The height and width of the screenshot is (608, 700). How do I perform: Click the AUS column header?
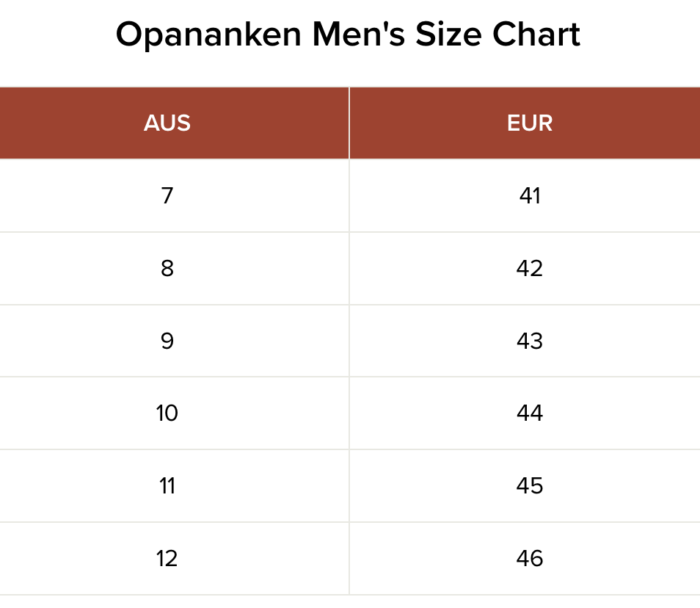click(x=167, y=123)
